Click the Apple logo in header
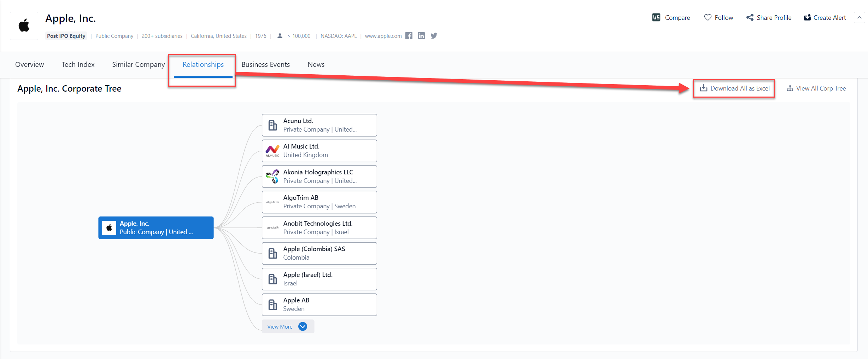This screenshot has width=868, height=359. 24,26
